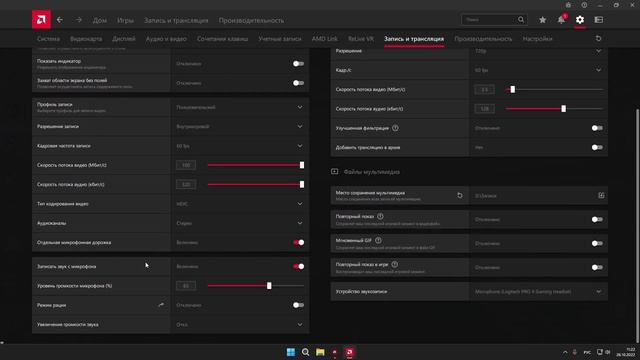Click the AMD logo home icon

pyautogui.click(x=41, y=20)
